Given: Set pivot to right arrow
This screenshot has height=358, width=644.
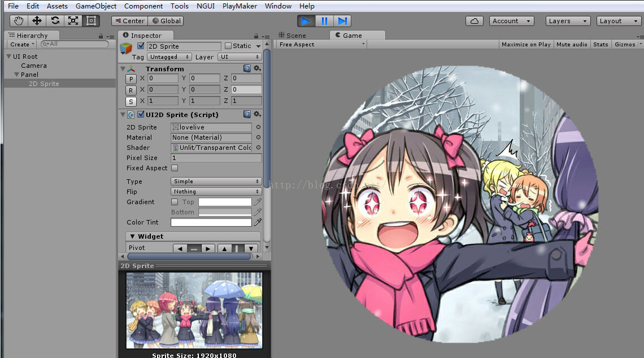Looking at the screenshot, I should pyautogui.click(x=208, y=248).
